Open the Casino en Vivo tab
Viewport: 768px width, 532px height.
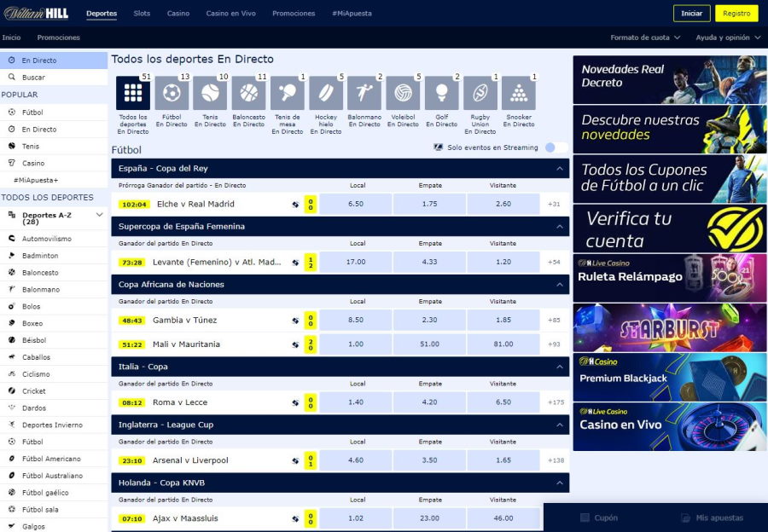pyautogui.click(x=230, y=14)
